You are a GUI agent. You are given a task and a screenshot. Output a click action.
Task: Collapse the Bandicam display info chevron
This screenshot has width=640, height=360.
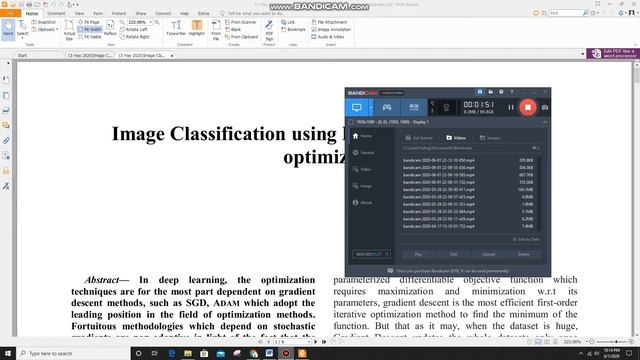click(544, 122)
